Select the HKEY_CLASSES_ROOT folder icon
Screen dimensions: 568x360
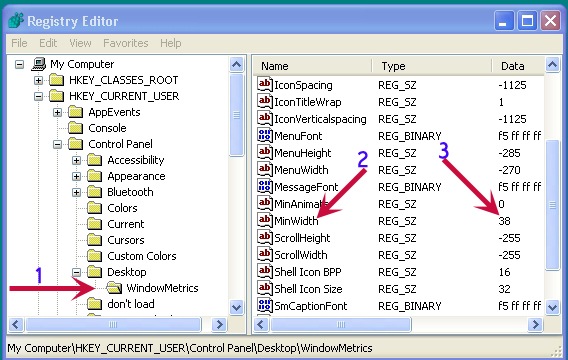coord(57,80)
